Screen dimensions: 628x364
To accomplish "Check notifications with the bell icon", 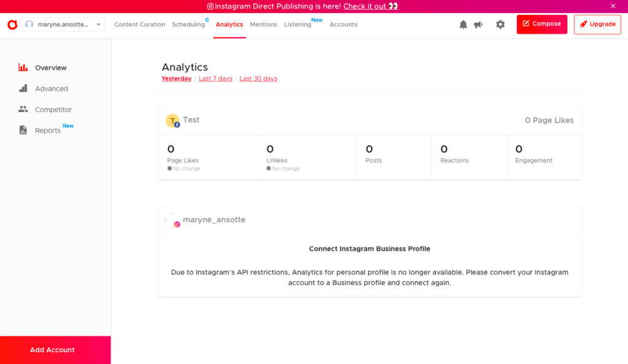I will tap(463, 25).
